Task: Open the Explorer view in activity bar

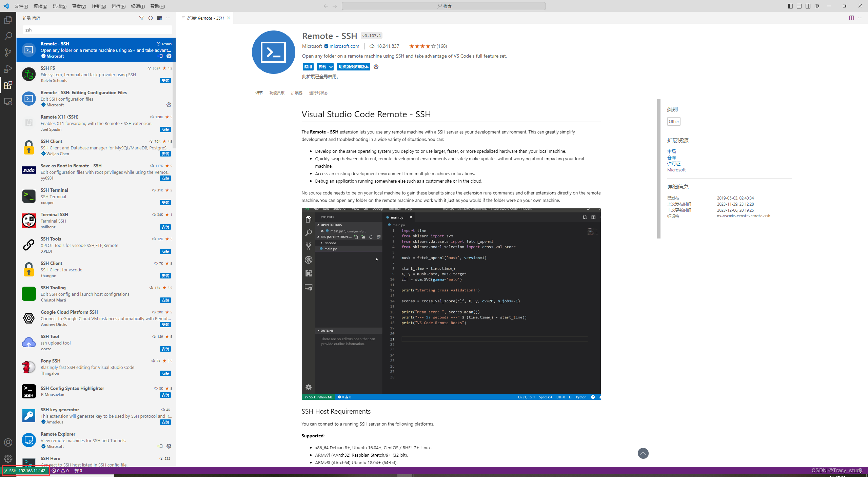Action: click(8, 20)
